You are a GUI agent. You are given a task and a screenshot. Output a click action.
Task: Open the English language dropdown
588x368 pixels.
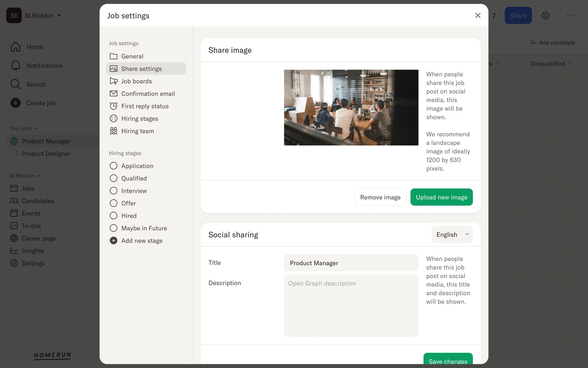point(452,235)
